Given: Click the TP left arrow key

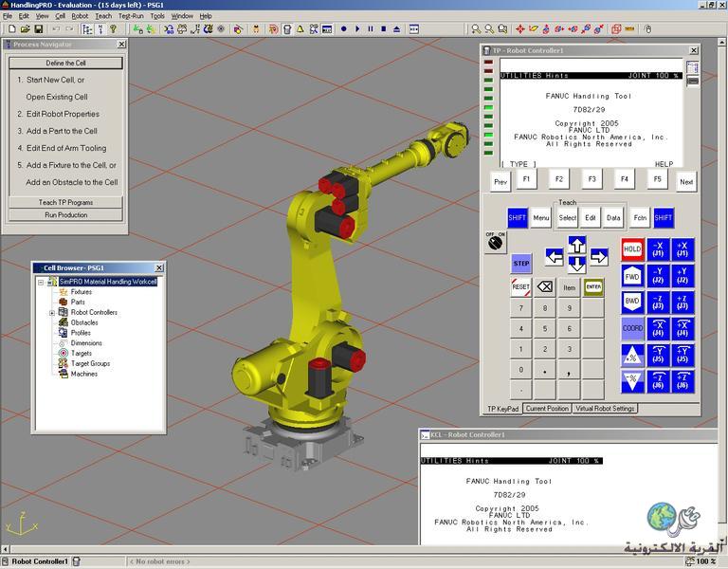Looking at the screenshot, I should click(x=555, y=256).
